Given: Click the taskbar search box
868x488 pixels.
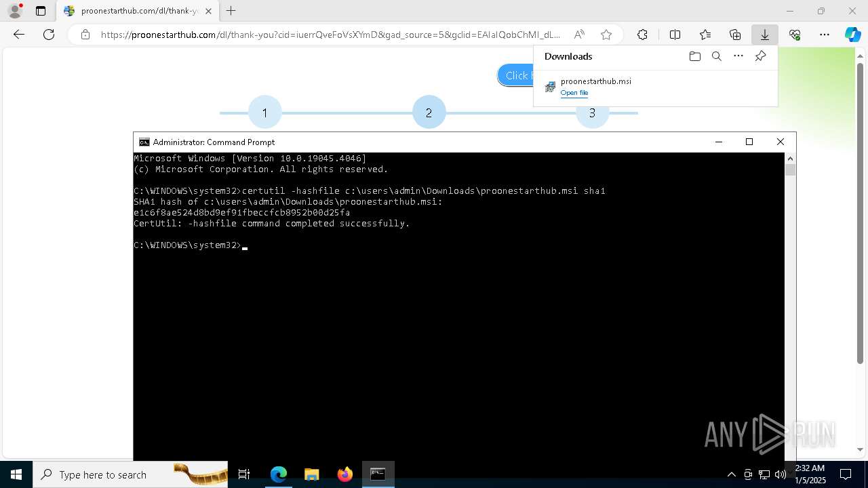Looking at the screenshot, I should pos(130,474).
